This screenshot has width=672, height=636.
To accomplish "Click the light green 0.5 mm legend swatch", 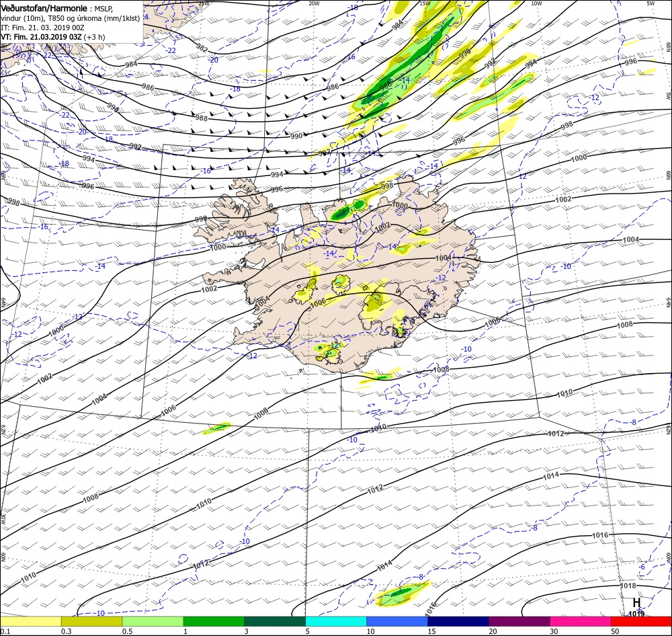I will (153, 622).
